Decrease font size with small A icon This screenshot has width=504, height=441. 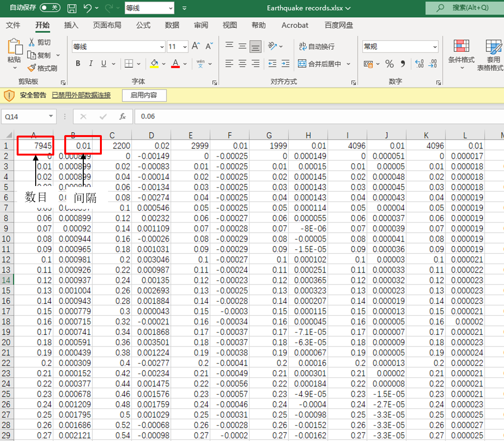[209, 46]
